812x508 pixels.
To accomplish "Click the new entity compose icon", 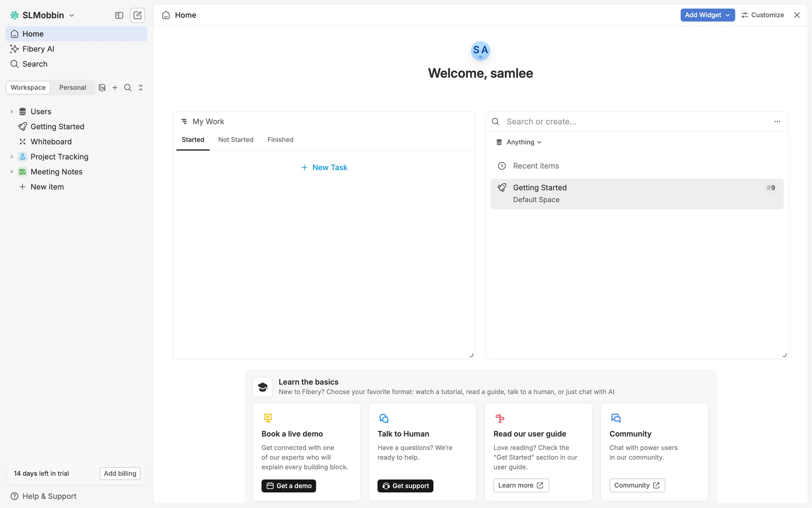I will coord(137,15).
